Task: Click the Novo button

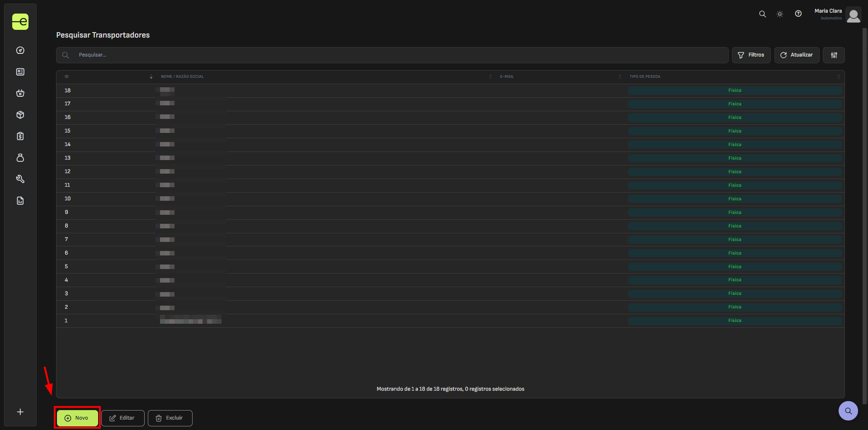Action: pyautogui.click(x=77, y=418)
